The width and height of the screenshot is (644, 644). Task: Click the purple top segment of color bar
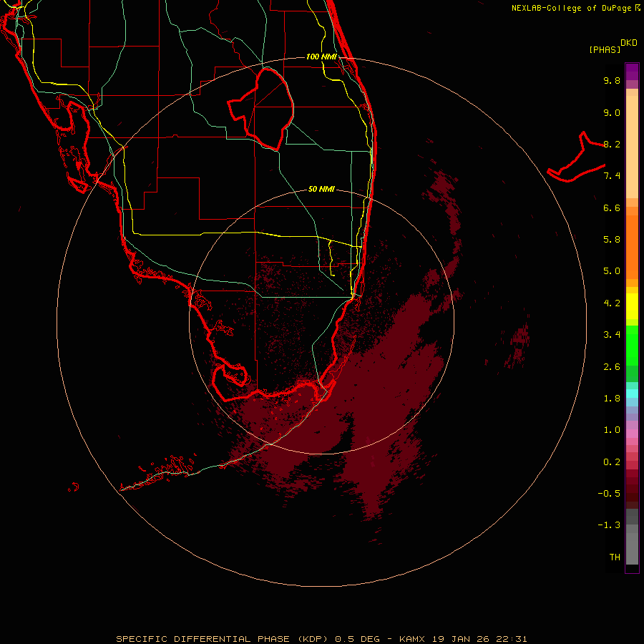click(632, 72)
